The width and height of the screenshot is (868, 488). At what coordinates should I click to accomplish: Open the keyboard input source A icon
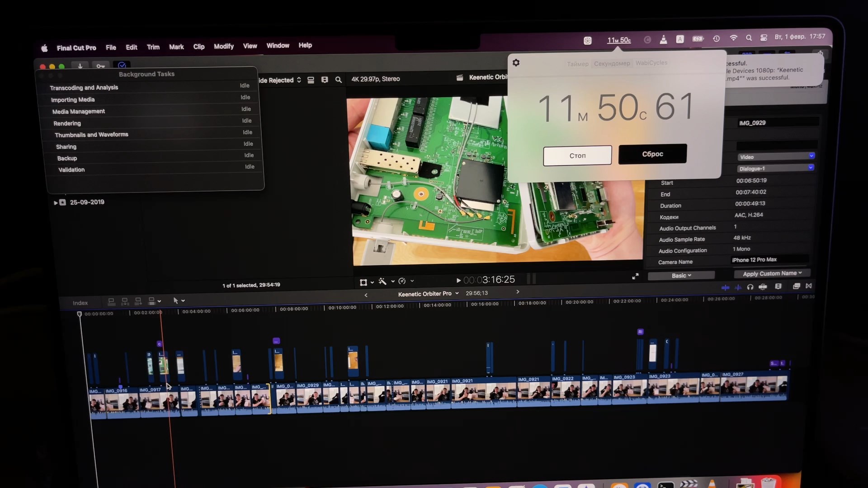679,39
